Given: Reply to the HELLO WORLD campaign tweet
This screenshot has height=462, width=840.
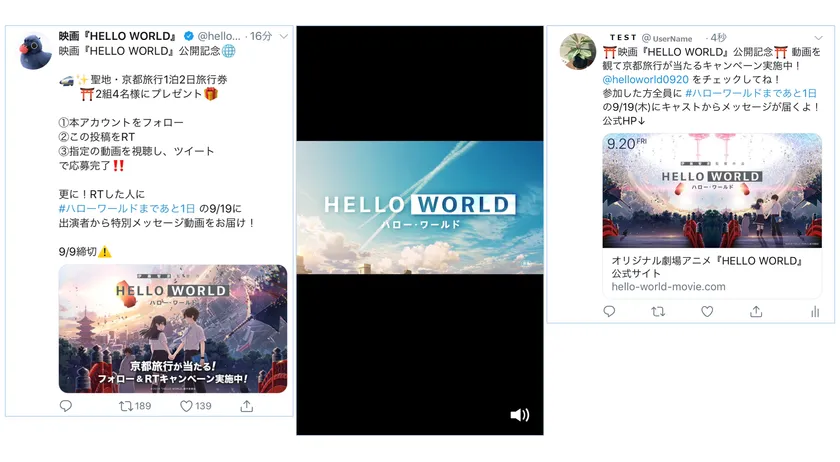Looking at the screenshot, I should (x=65, y=406).
